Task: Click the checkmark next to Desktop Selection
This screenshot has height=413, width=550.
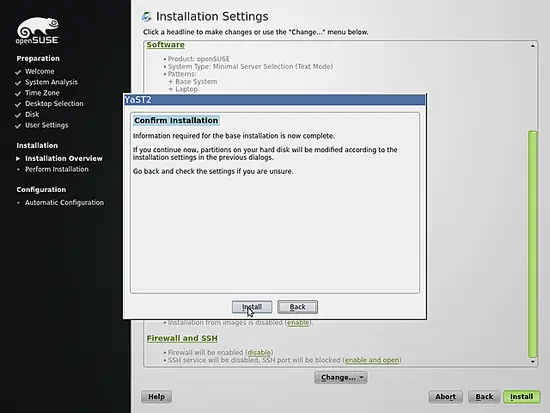Action: point(18,104)
